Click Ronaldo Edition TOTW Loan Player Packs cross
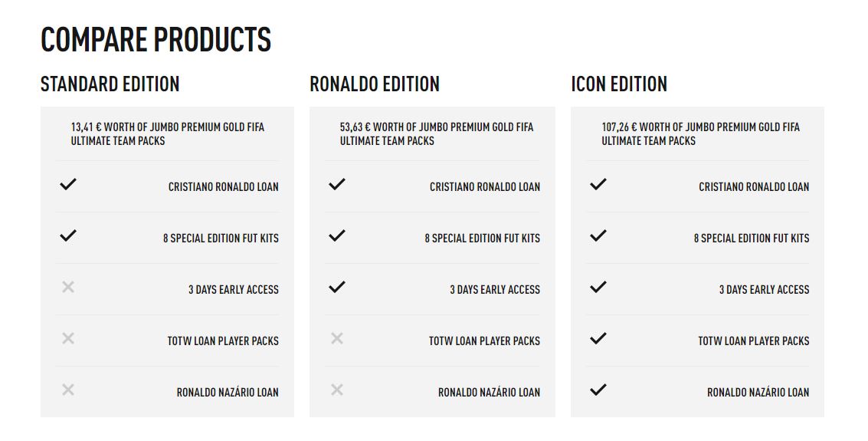Image resolution: width=868 pixels, height=441 pixels. pyautogui.click(x=337, y=339)
